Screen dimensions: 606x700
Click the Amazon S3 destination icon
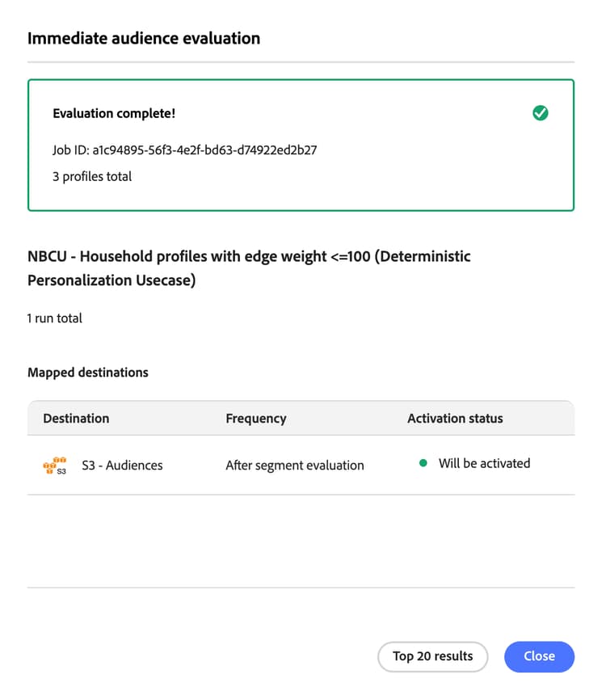pyautogui.click(x=55, y=465)
